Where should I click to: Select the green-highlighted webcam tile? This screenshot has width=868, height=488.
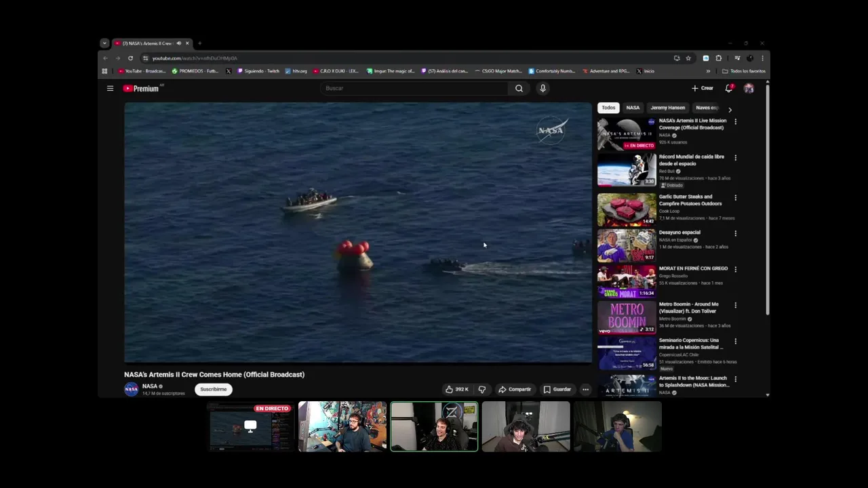point(434,426)
